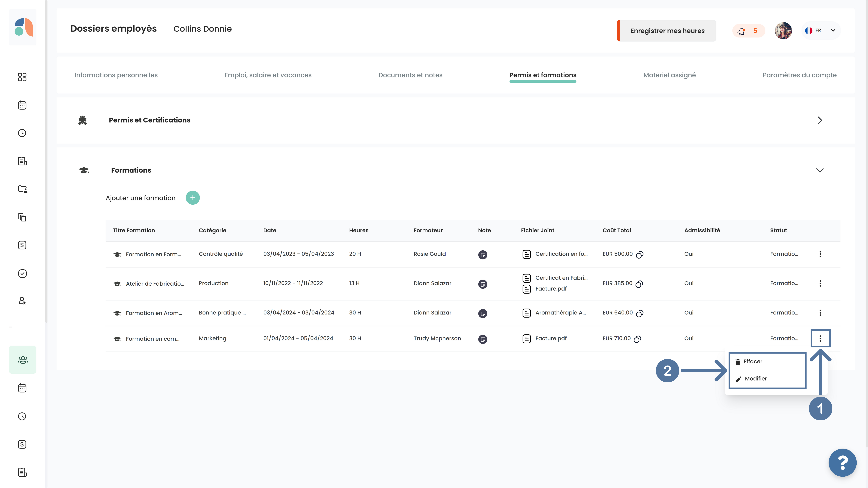Open Facture.pdf in the Production row
The height and width of the screenshot is (488, 868).
click(x=545, y=289)
